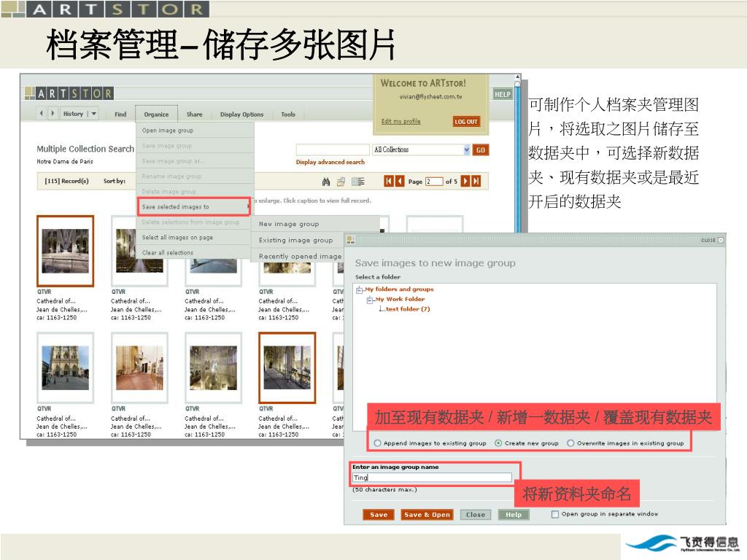Image resolution: width=747 pixels, height=560 pixels.
Task: Collapse My folders and groups tree node
Action: coord(359,289)
